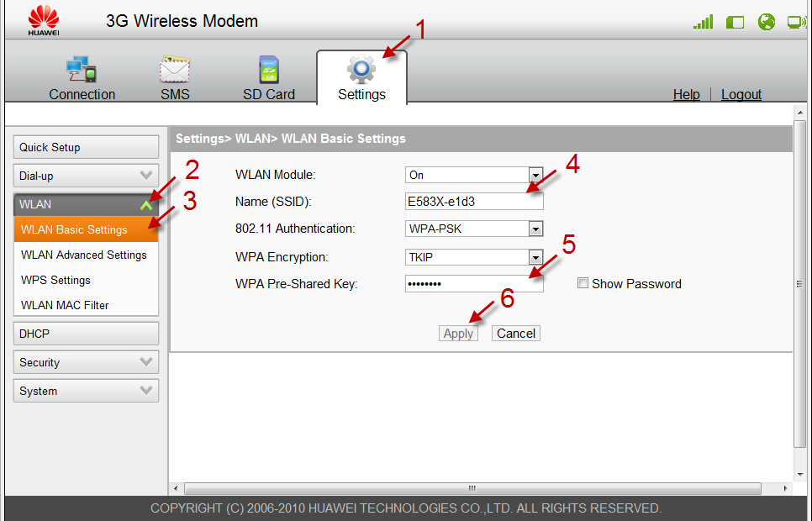Select the Settings tab label
812x521 pixels.
361,94
